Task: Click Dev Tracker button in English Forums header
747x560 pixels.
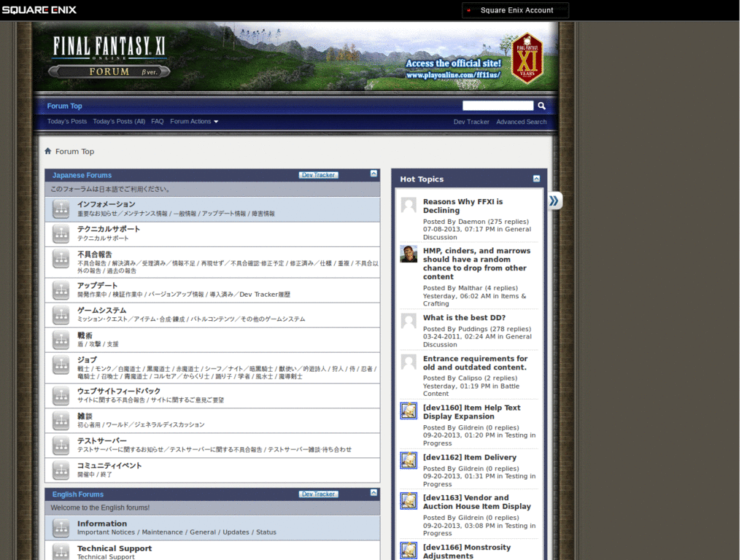Action: [x=318, y=494]
